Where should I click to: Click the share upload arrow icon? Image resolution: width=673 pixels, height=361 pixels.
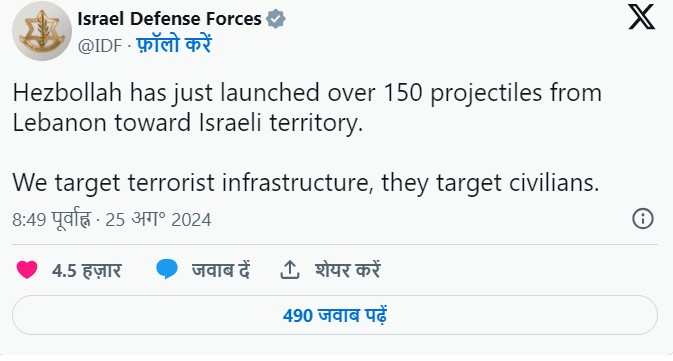coord(290,270)
